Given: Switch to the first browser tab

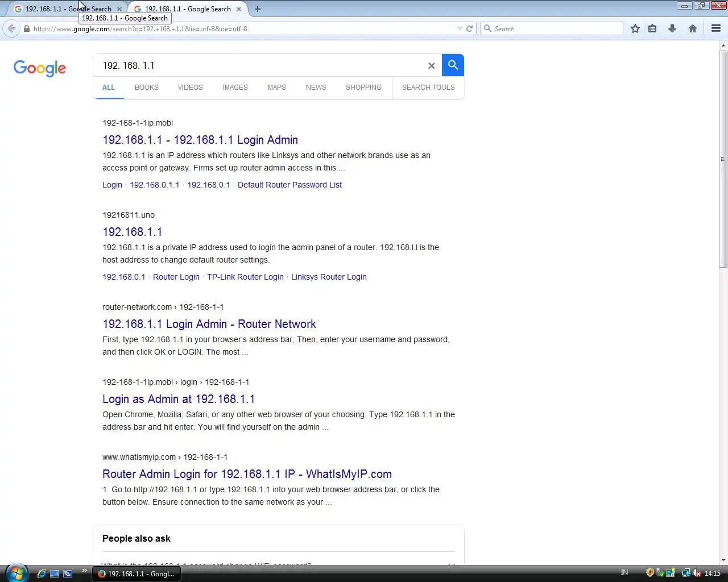Looking at the screenshot, I should (x=68, y=9).
